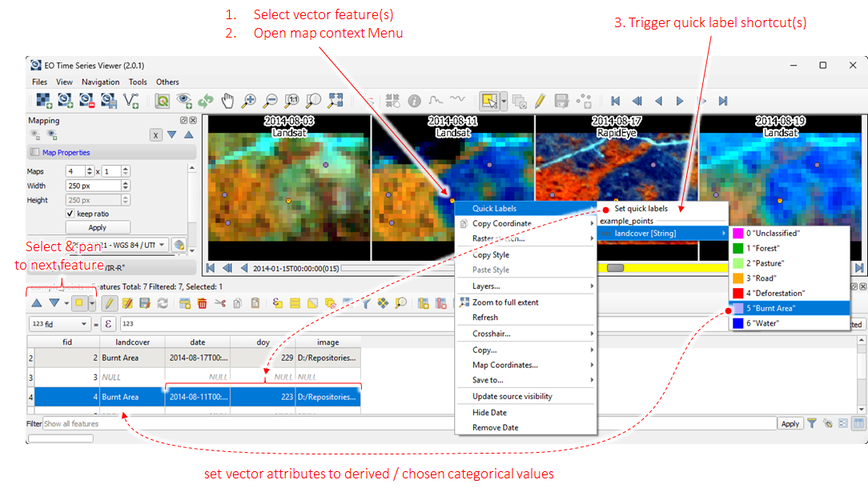The height and width of the screenshot is (492, 868).
Task: Pick 5 "Burnt Area" label
Action: click(790, 308)
